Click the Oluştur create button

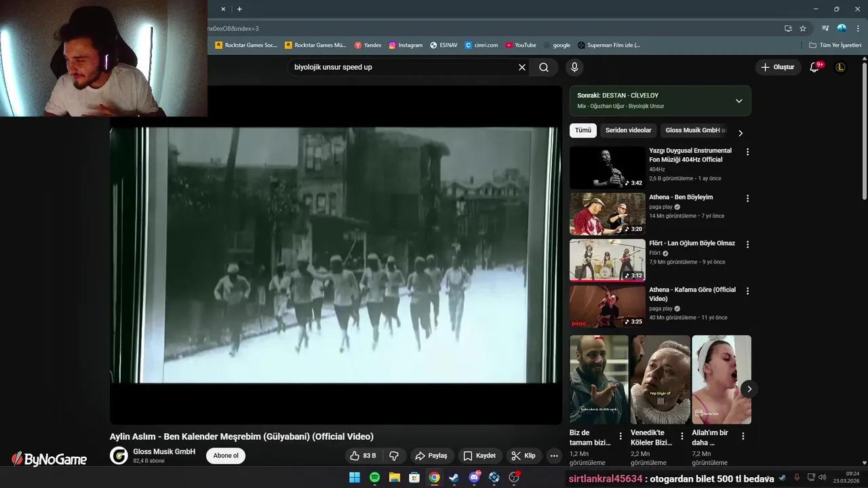(778, 67)
